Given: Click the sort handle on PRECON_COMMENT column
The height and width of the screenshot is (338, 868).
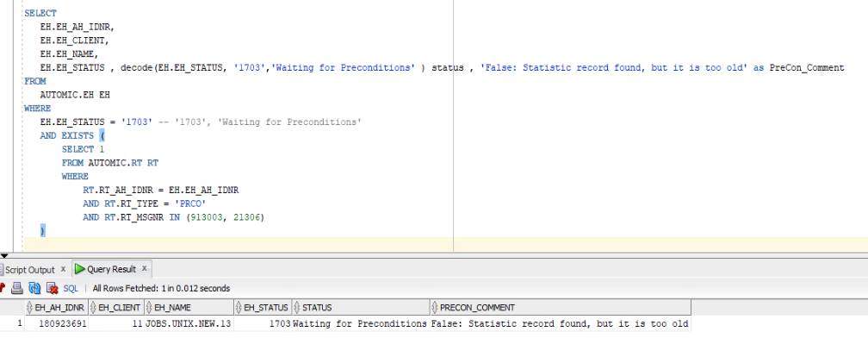Looking at the screenshot, I should [435, 308].
